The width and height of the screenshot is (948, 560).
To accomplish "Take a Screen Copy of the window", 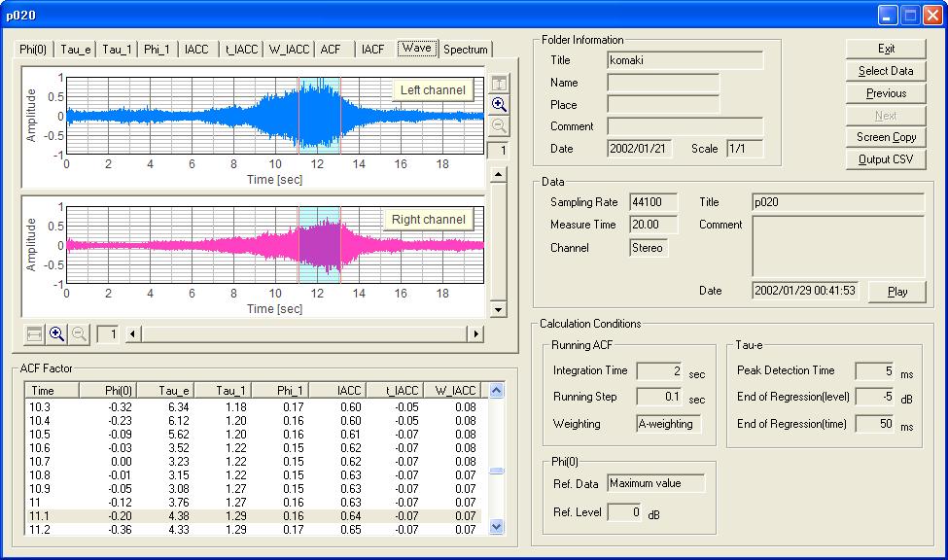I will click(886, 137).
